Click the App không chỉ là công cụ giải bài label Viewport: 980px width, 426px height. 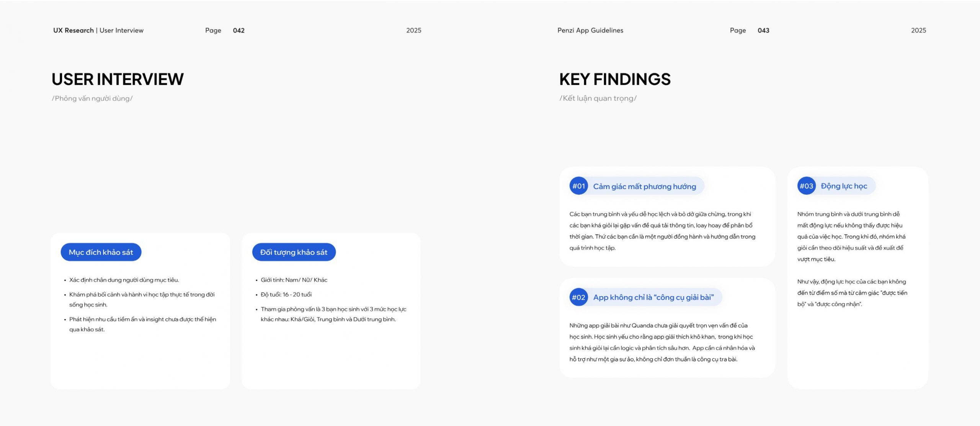tap(653, 297)
